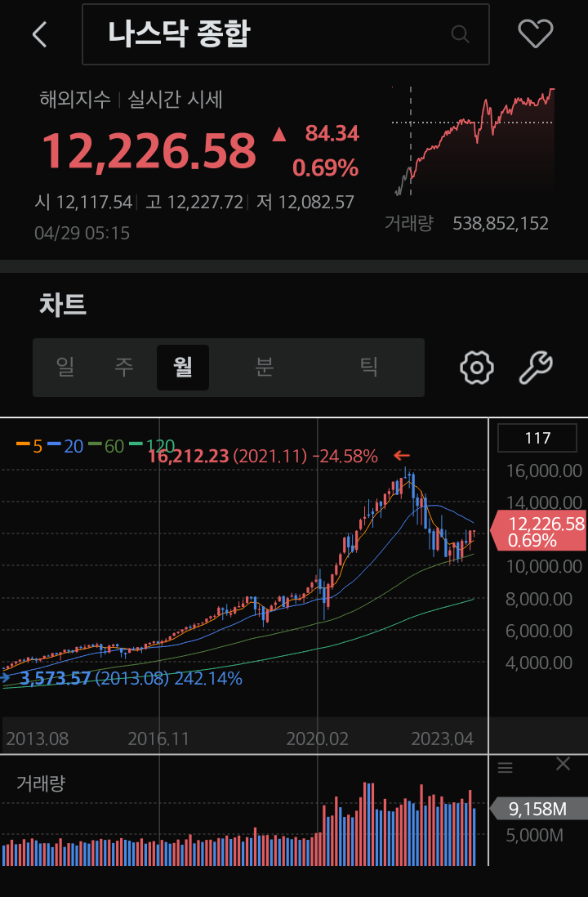Tap the search magnifier icon
588x897 pixels.
pos(460,34)
